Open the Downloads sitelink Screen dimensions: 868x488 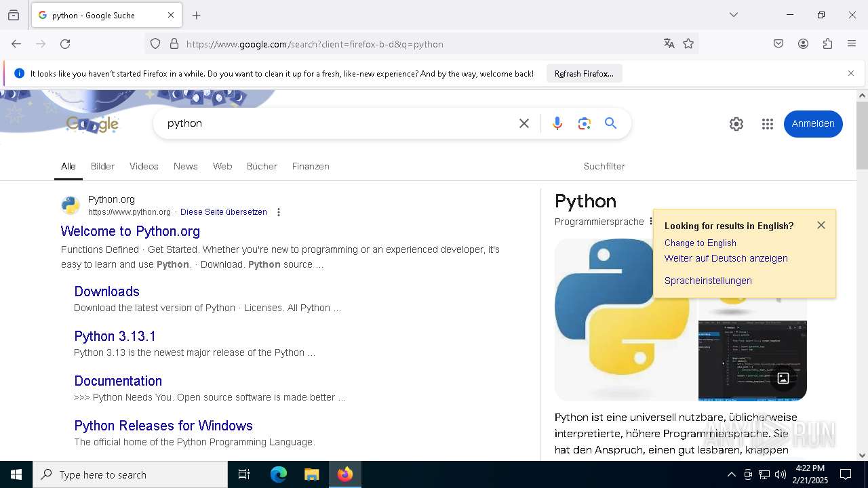pos(107,291)
